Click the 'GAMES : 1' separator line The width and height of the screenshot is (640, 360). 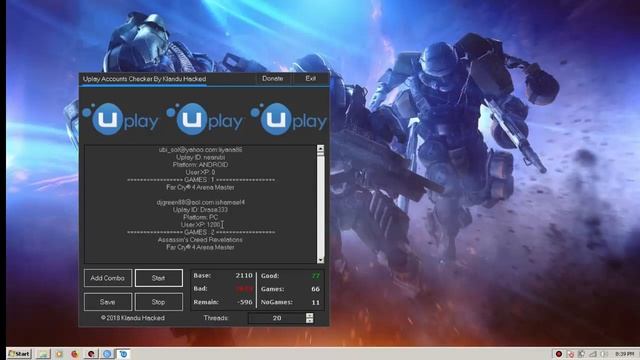point(200,180)
